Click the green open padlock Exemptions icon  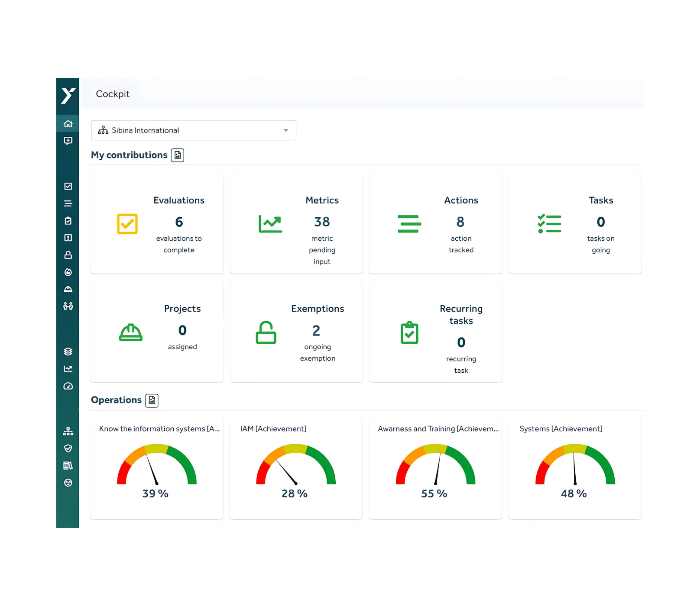tap(266, 332)
